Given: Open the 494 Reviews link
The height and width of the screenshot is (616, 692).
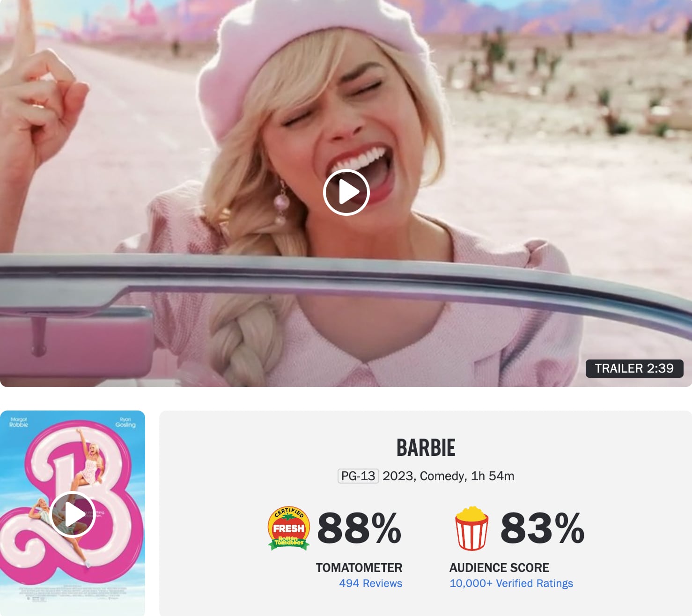Looking at the screenshot, I should coord(370,583).
